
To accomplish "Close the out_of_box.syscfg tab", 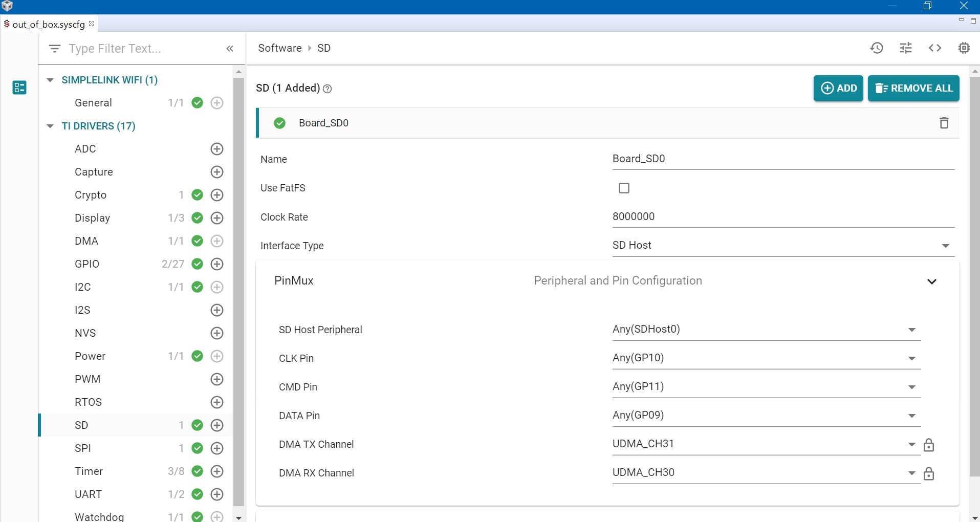I will [92, 24].
